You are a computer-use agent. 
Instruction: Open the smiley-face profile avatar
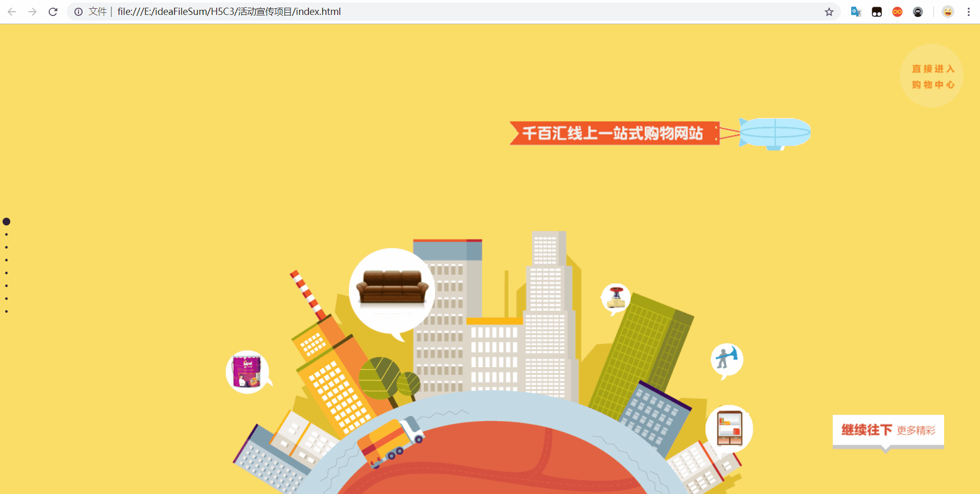(948, 12)
